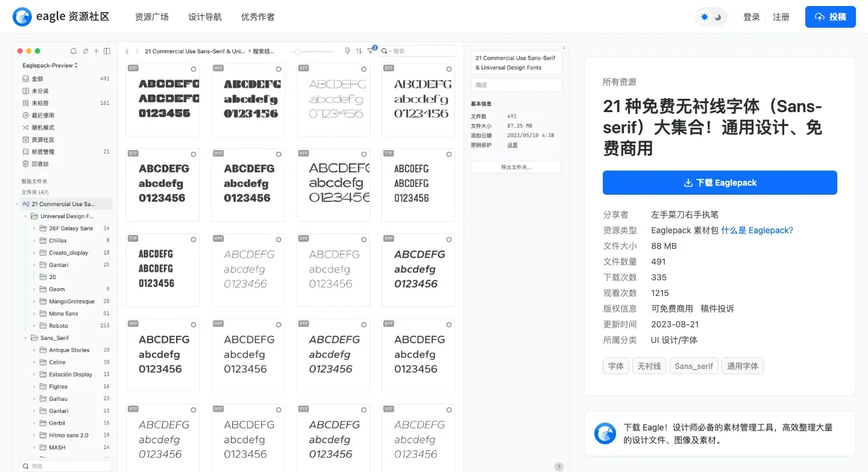Viewport: 868px width, 472px height.
Task: Open 优秀作者 in top navigation
Action: pyautogui.click(x=258, y=17)
